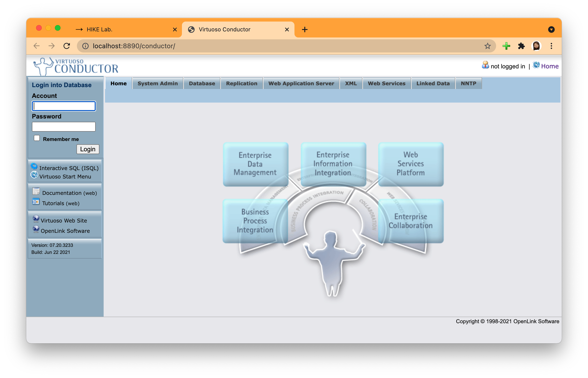Switch to the Replication tab

click(x=241, y=83)
